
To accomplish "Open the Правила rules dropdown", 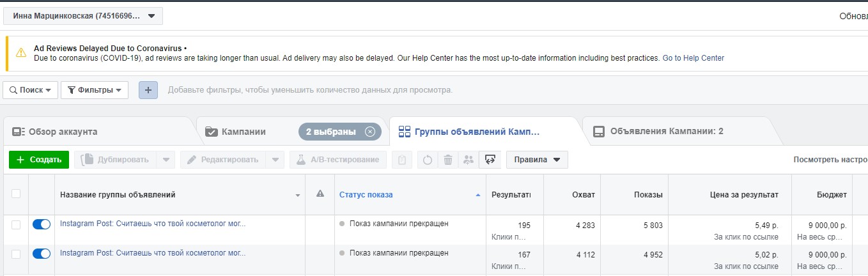I will [x=537, y=160].
